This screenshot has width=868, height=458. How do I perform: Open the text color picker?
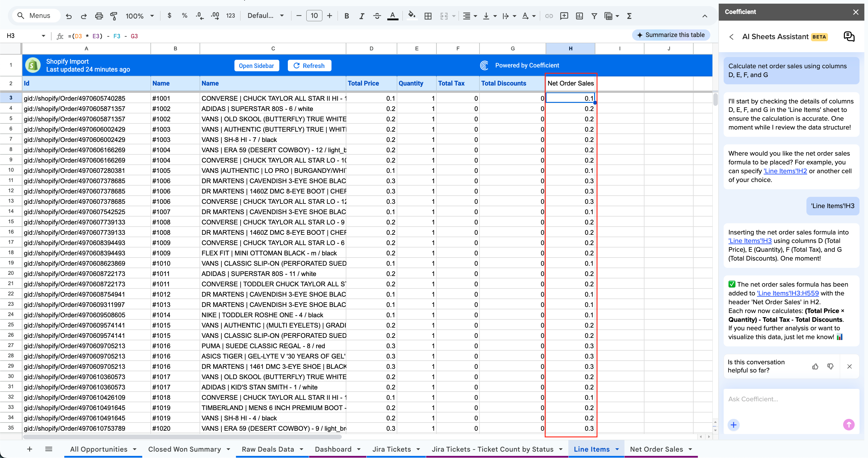pos(392,16)
